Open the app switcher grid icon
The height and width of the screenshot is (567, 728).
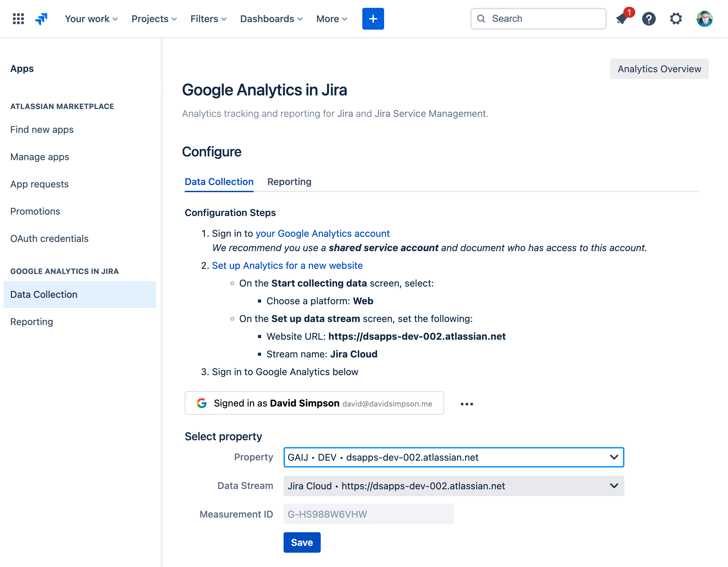(18, 19)
